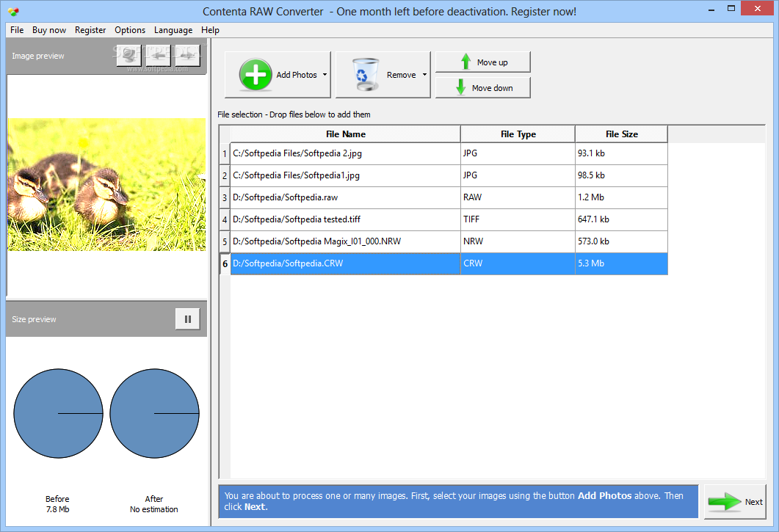Viewport: 779px width, 532px height.
Task: Click the 5.3 Mb file size cell
Action: point(621,263)
